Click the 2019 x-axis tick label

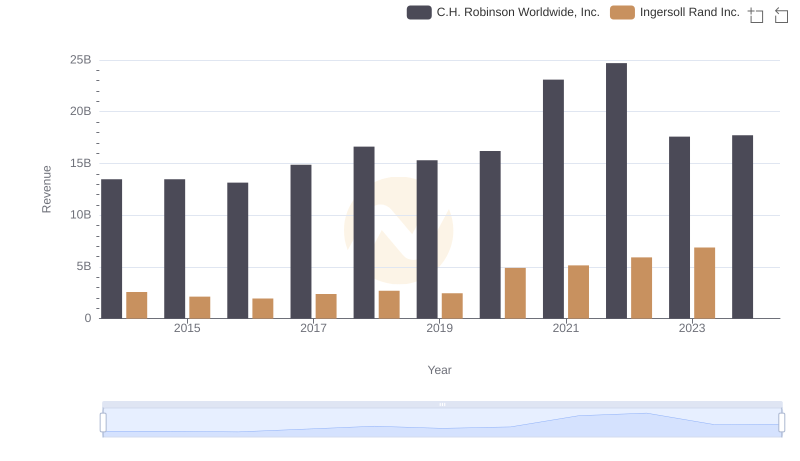pos(439,329)
